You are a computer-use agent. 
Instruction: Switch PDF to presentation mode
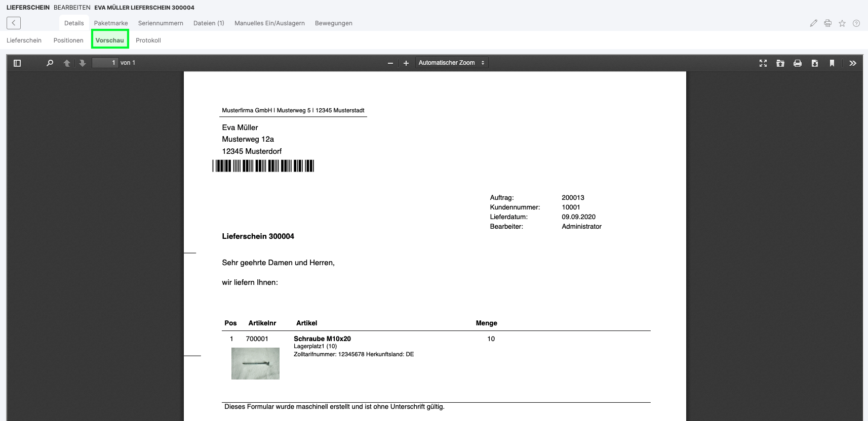(x=763, y=63)
